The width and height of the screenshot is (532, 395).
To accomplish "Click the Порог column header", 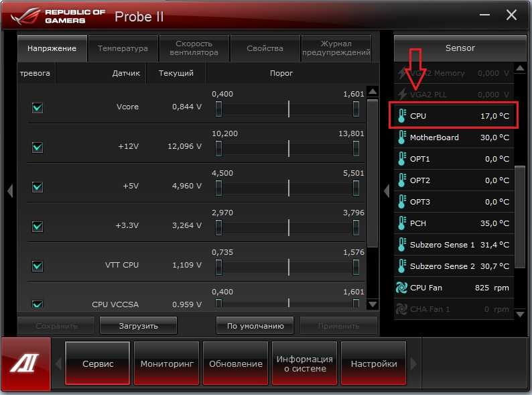I will 281,73.
